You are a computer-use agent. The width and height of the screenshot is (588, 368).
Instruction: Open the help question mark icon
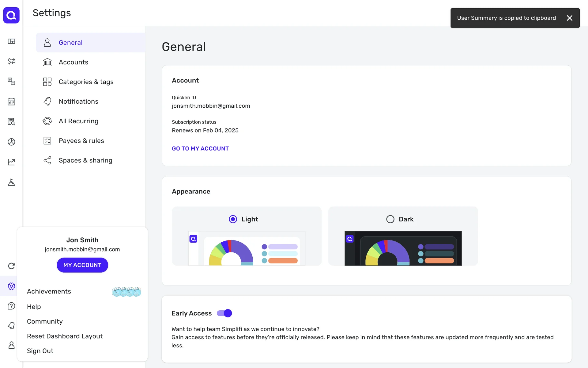[11, 306]
